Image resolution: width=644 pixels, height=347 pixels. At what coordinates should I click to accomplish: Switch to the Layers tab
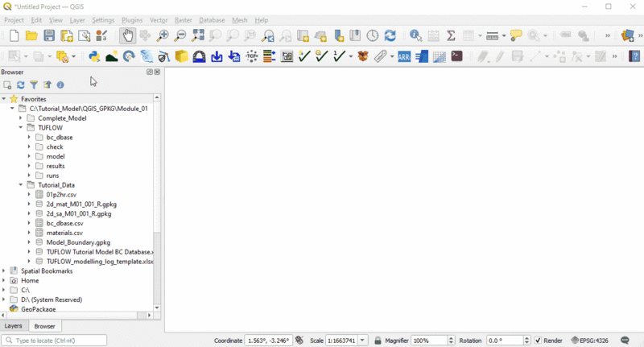click(x=14, y=326)
